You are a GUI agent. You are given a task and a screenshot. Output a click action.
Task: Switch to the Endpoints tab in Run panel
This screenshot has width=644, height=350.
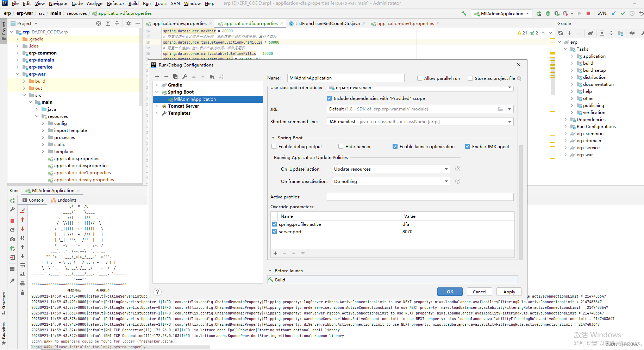point(64,200)
